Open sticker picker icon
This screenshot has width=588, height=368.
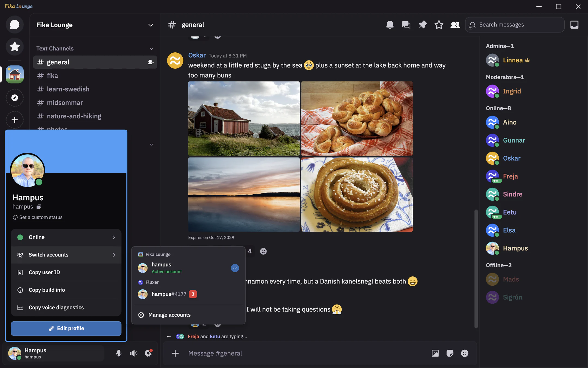tap(450, 353)
